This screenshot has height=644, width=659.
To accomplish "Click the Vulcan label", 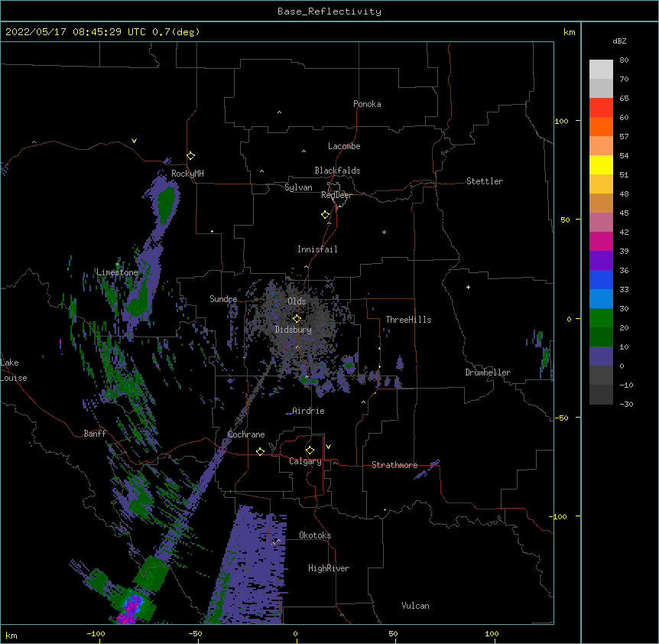I will (x=415, y=606).
